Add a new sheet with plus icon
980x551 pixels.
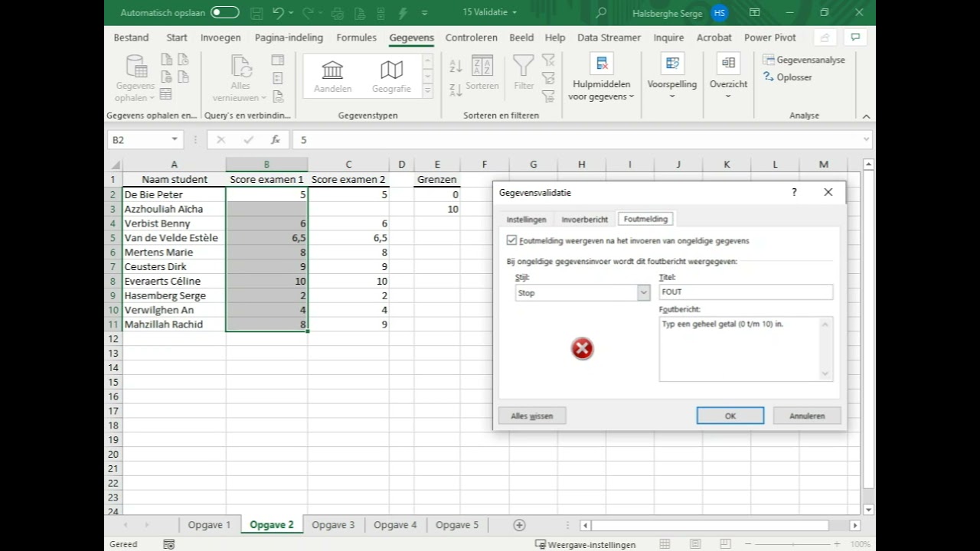(519, 525)
